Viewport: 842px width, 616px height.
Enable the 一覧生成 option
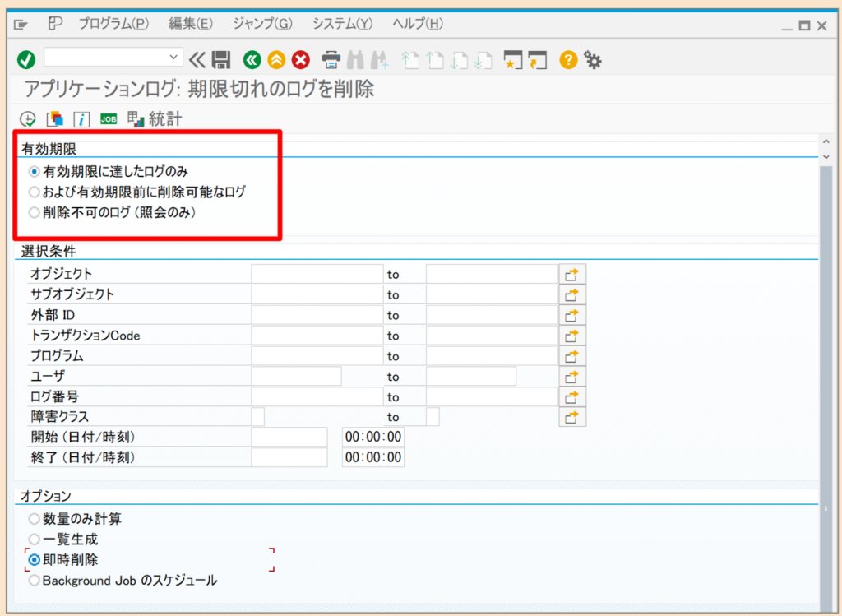(34, 539)
